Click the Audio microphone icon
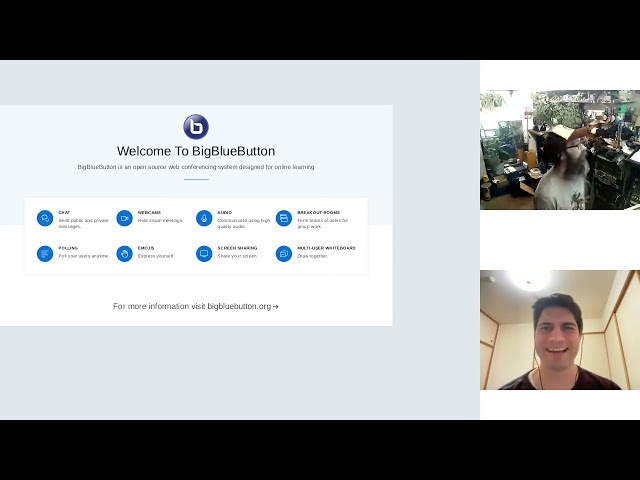The height and width of the screenshot is (480, 640). [204, 218]
